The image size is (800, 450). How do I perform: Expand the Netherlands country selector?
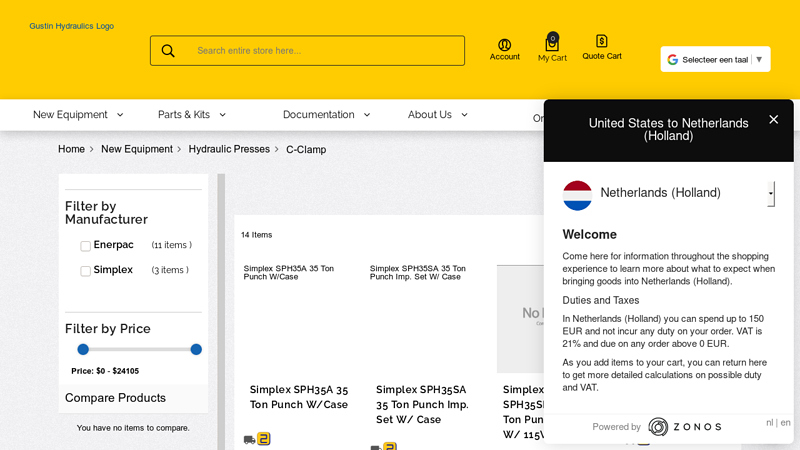click(x=770, y=193)
